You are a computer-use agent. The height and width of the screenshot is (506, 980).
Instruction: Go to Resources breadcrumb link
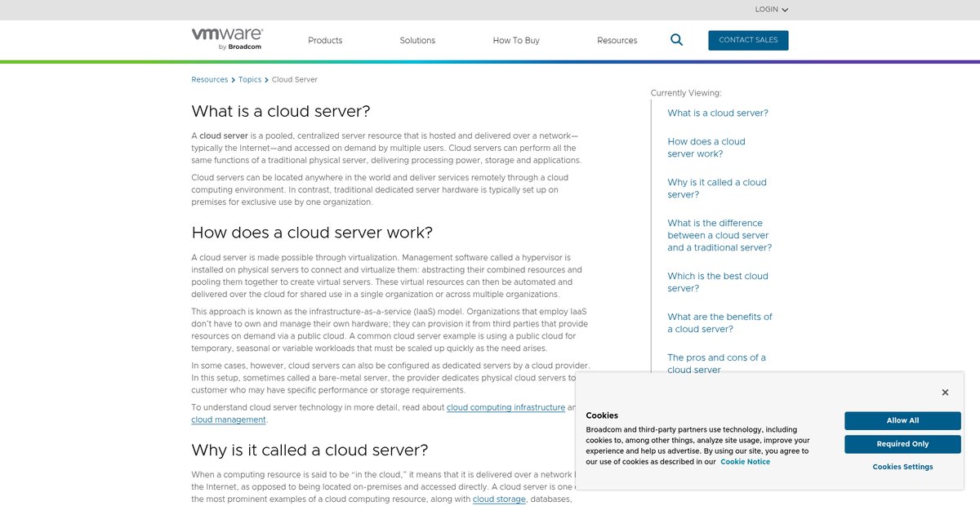210,80
